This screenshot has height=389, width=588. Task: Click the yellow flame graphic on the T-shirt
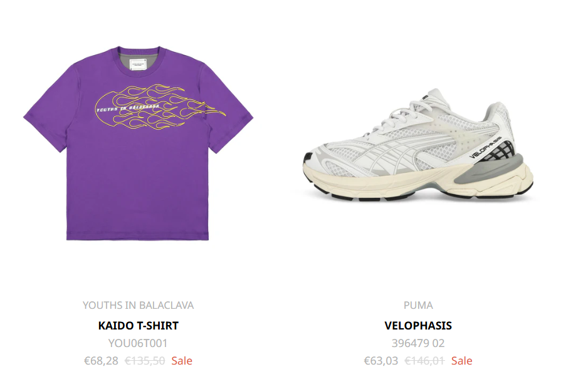160,107
